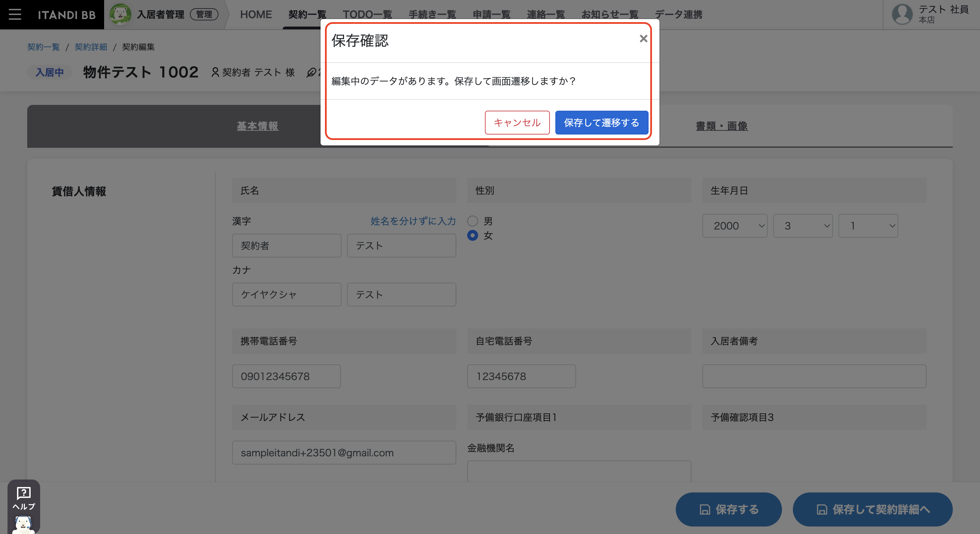Open 連絡一覧 navigation item
This screenshot has width=980, height=534.
point(545,14)
